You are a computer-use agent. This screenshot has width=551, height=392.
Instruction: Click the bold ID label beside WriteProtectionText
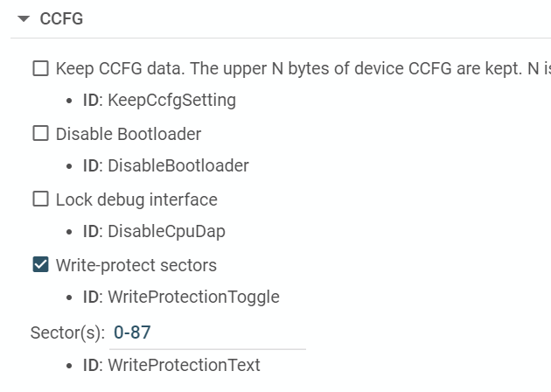click(x=91, y=365)
